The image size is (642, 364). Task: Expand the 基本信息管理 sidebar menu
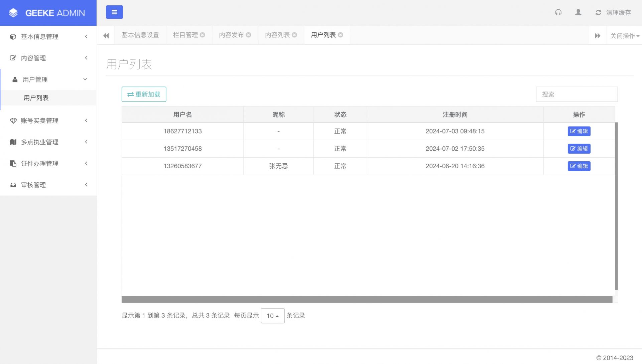click(48, 37)
